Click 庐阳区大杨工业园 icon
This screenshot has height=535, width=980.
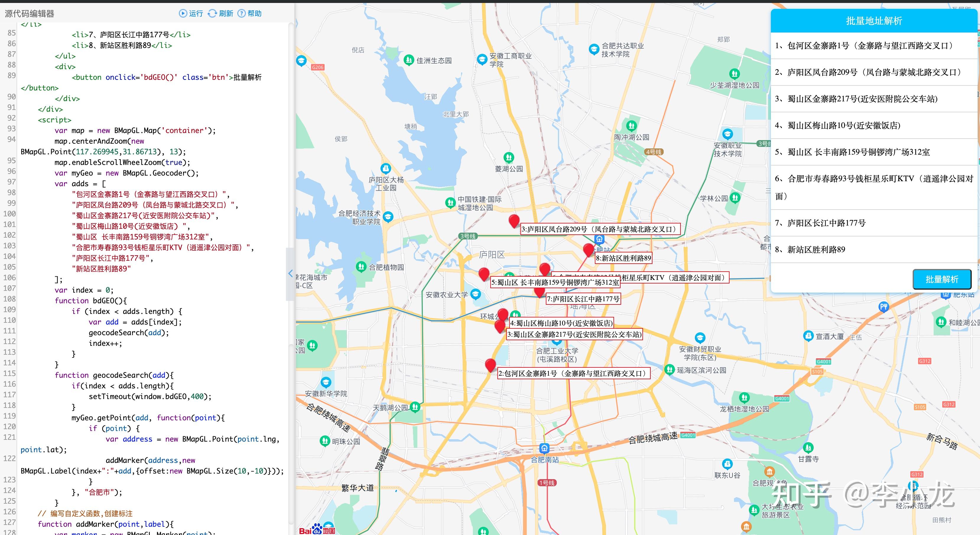(386, 168)
